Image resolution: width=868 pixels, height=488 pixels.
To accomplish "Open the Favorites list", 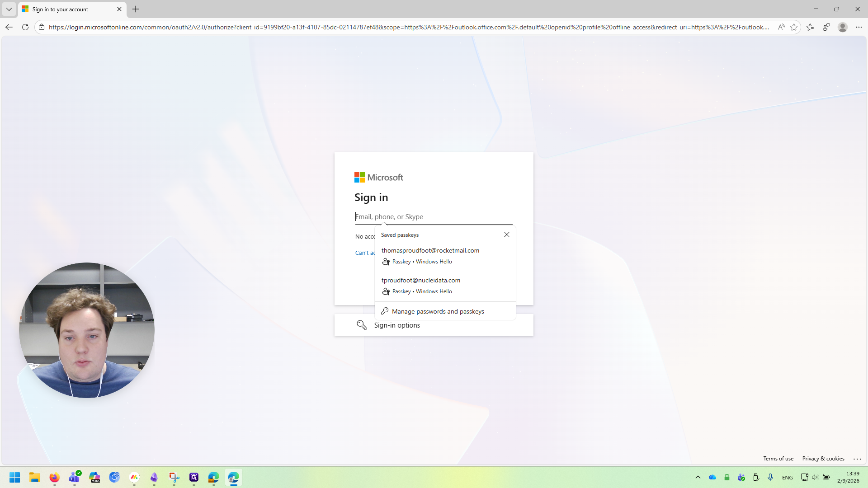I will pos(810,27).
